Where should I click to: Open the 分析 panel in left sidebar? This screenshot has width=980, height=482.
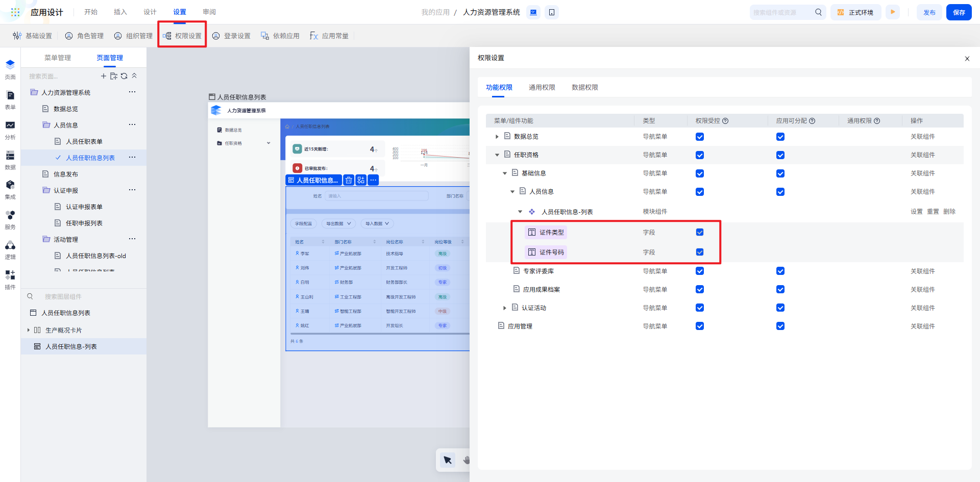pos(10,130)
